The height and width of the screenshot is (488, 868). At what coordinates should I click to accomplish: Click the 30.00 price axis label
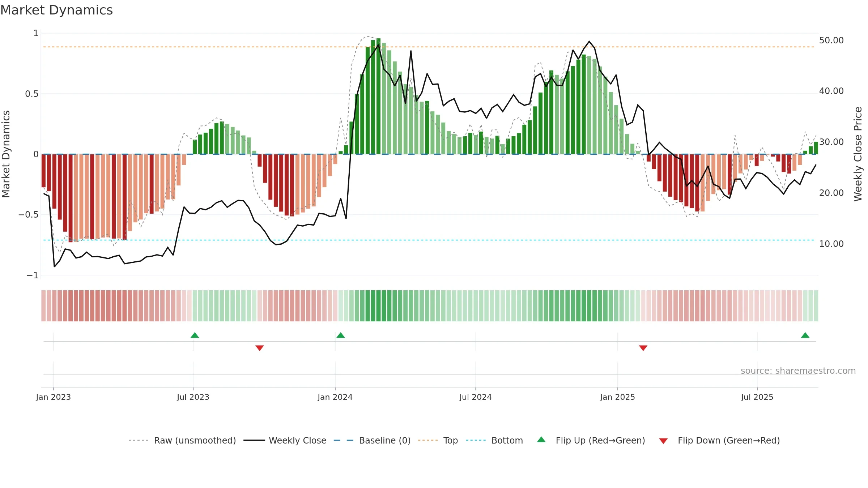tap(831, 142)
